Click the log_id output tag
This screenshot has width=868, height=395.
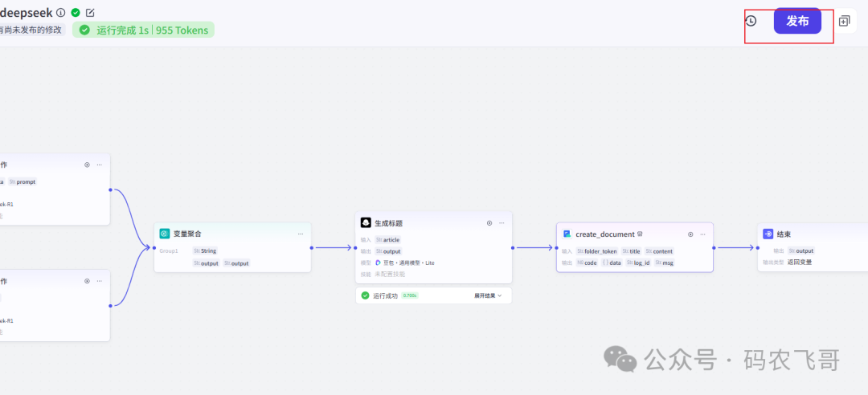[638, 263]
